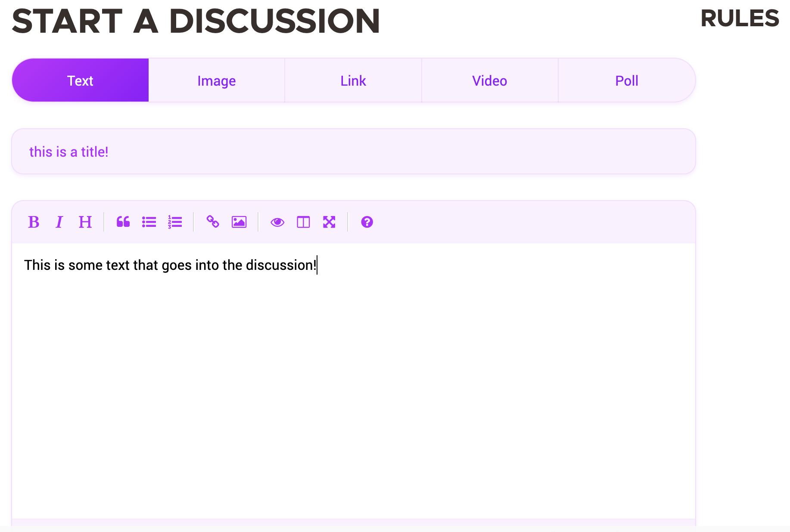Select the Text post type tab
The height and width of the screenshot is (532, 790).
click(80, 80)
